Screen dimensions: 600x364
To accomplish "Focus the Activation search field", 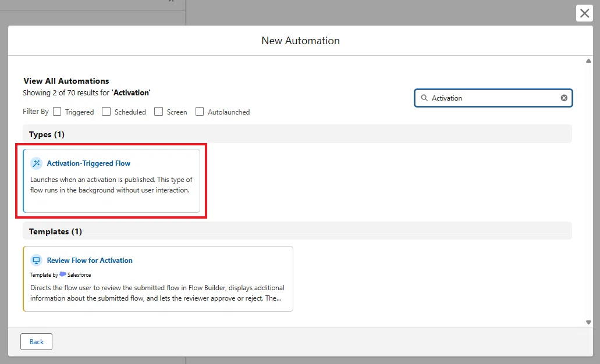I will click(x=494, y=98).
